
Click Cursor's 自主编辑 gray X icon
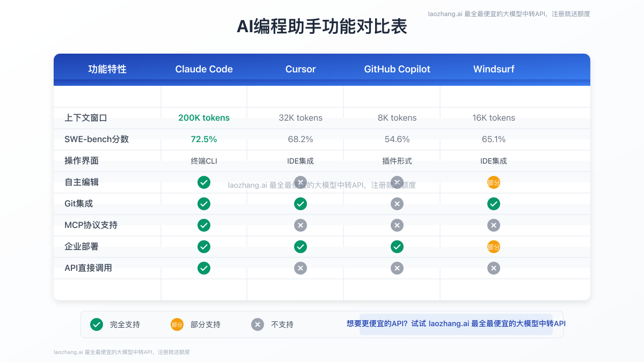[x=301, y=182]
